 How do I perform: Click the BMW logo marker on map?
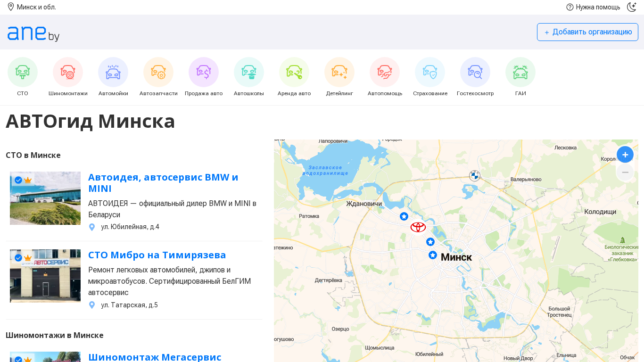(474, 176)
